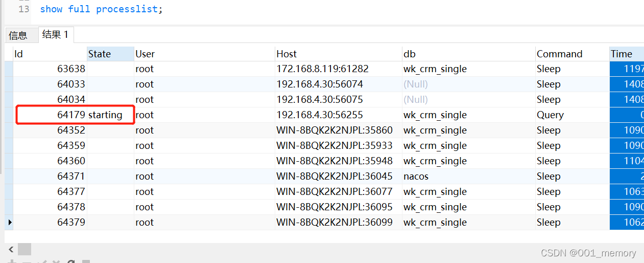Click the Sleep Command cell in row 64379
Screen dimensions: 644x263
tap(572, 222)
